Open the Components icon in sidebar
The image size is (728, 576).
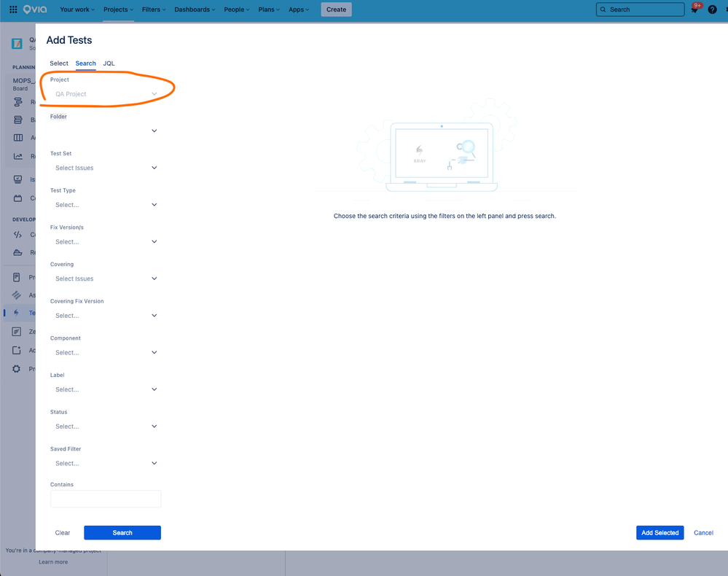(x=17, y=198)
